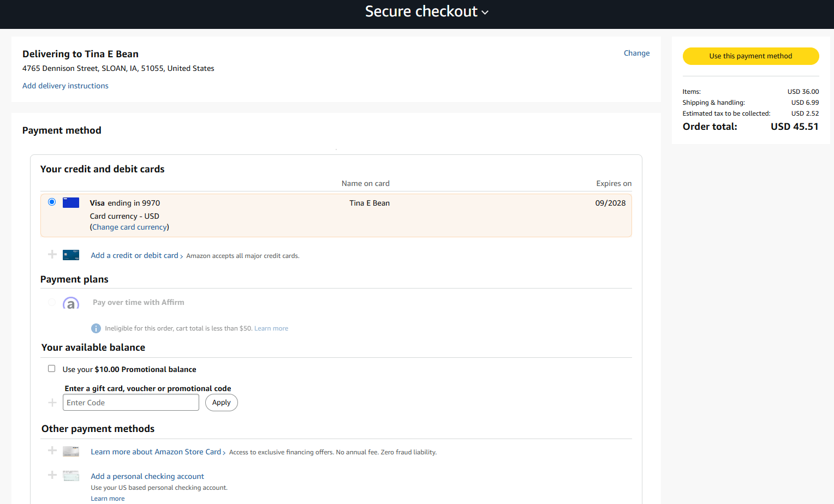Click the check icon for personal checking account
Image resolution: width=834 pixels, height=504 pixels.
71,476
